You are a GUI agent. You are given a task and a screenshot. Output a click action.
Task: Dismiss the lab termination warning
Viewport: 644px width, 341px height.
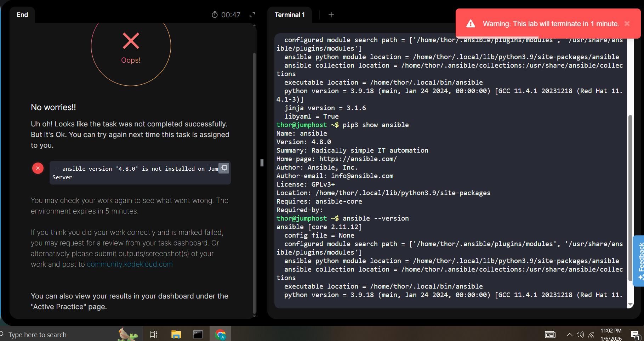pos(627,24)
